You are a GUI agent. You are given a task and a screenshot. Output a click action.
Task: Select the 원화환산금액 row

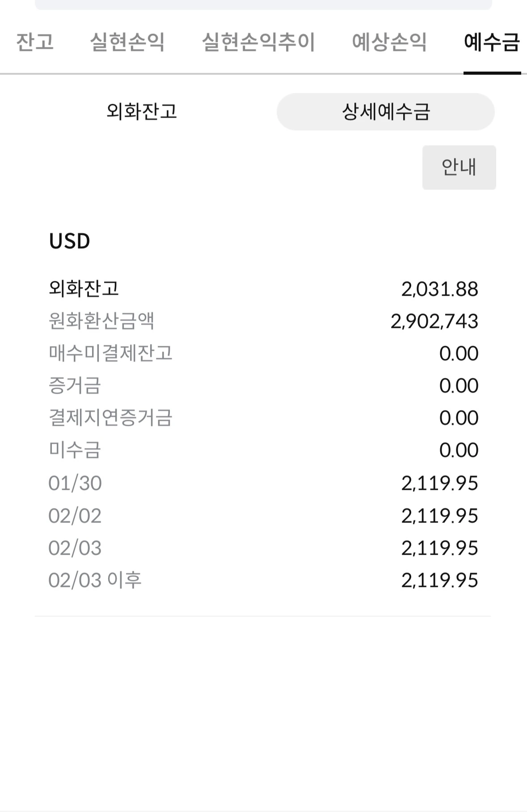pos(101,321)
